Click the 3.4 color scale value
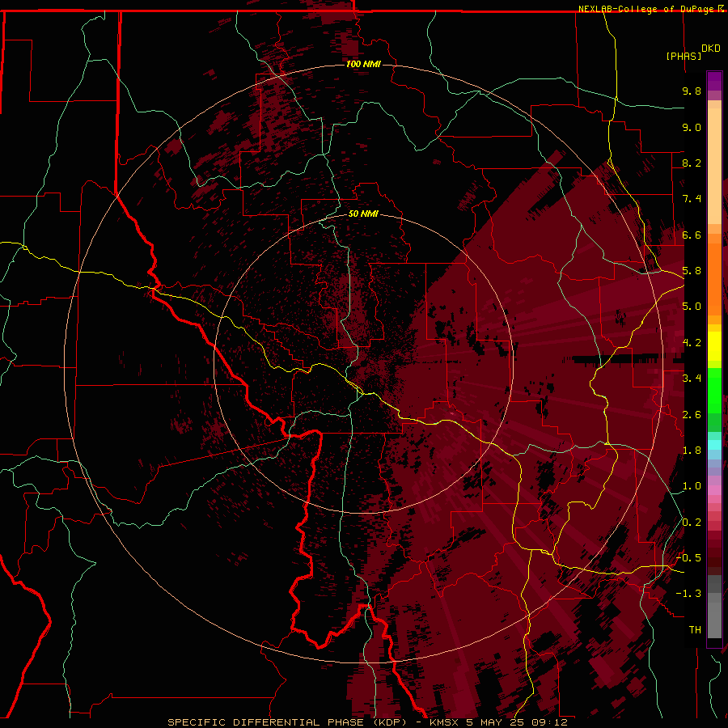The image size is (728, 728). pos(692,379)
